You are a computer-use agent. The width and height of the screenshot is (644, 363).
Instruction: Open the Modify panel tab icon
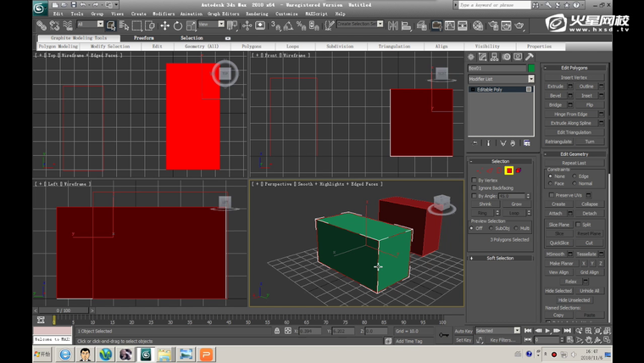(482, 58)
